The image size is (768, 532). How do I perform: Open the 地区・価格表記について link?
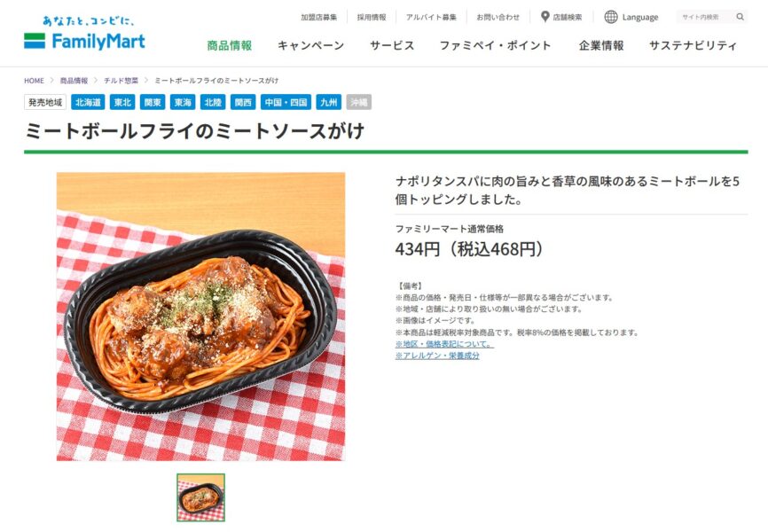(444, 344)
